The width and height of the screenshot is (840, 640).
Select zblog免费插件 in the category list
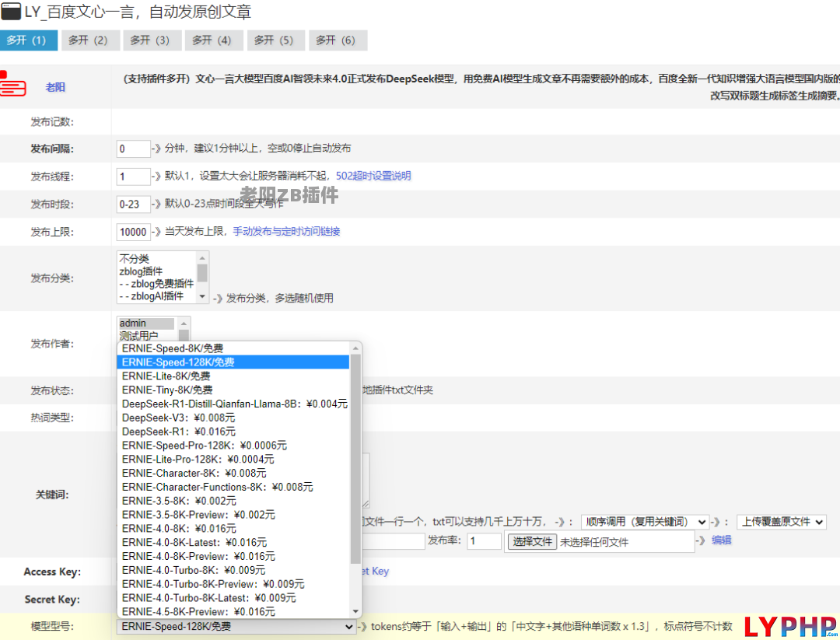pos(156,283)
